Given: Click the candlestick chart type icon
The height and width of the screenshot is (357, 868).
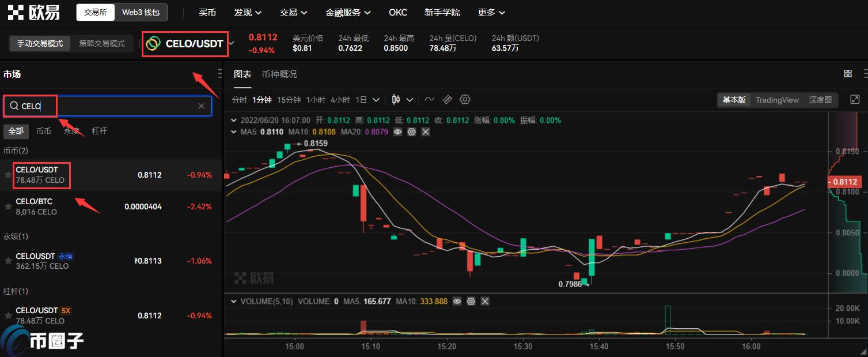Looking at the screenshot, I should point(396,99).
